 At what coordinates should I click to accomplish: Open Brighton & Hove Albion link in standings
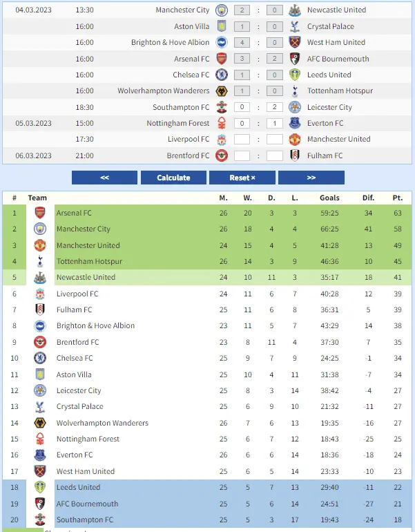point(95,325)
